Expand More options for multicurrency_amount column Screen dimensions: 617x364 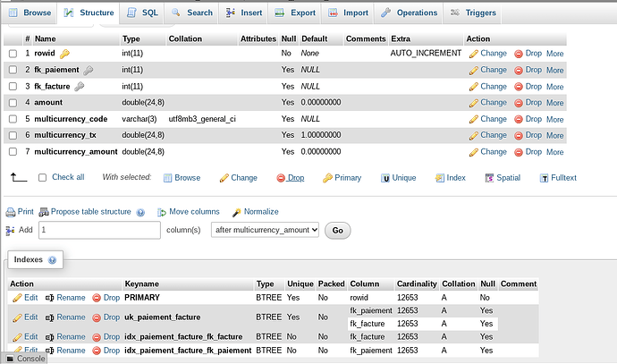(x=554, y=152)
